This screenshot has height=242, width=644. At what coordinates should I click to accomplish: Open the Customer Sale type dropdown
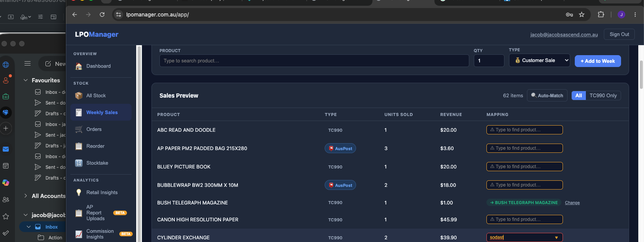[x=540, y=60]
